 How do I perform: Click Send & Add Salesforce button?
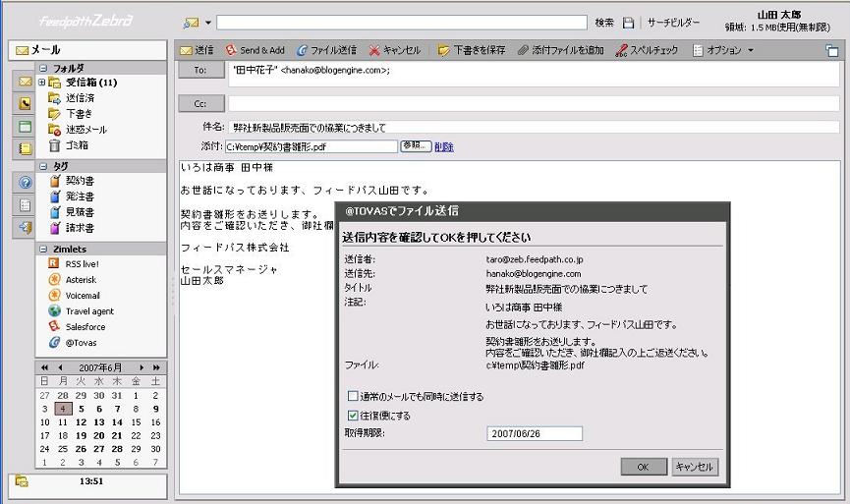[255, 50]
